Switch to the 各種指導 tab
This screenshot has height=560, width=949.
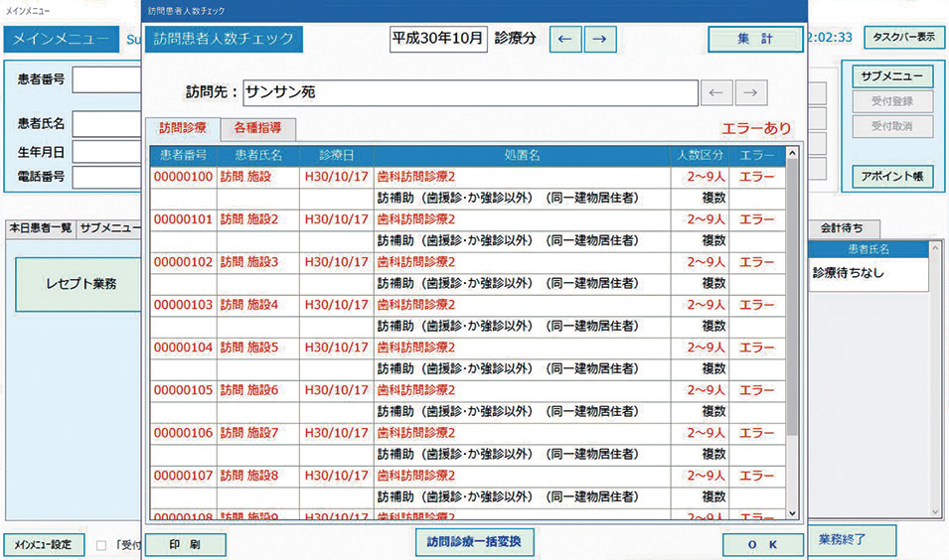[257, 128]
